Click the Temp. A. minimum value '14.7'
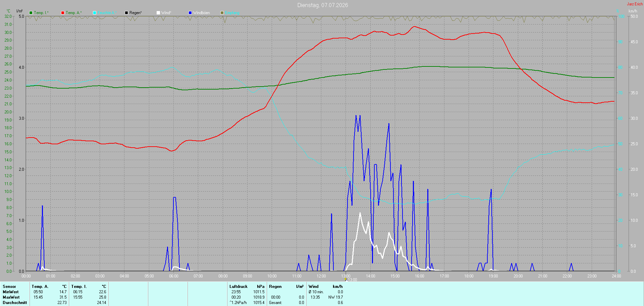This screenshot has width=644, height=306. (63, 292)
